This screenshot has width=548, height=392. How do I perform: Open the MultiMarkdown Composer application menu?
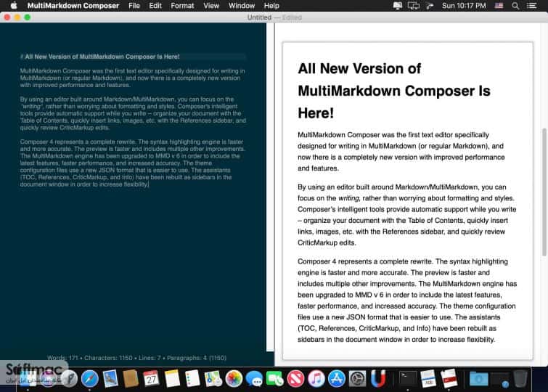(73, 6)
